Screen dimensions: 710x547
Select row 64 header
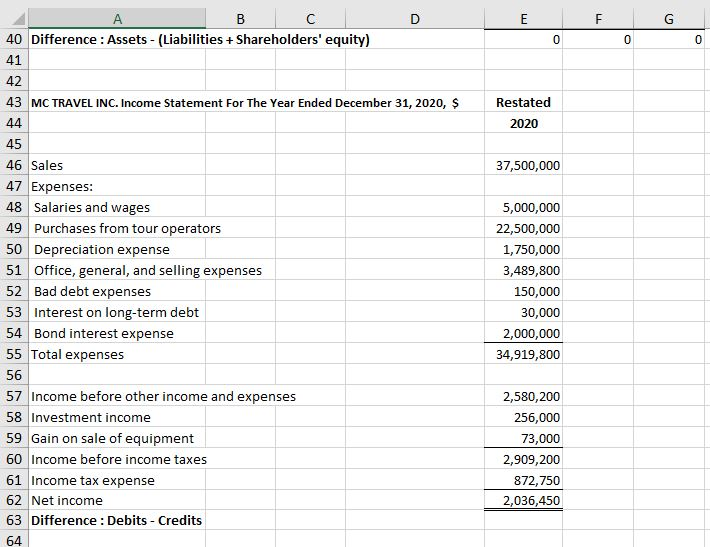(14, 540)
